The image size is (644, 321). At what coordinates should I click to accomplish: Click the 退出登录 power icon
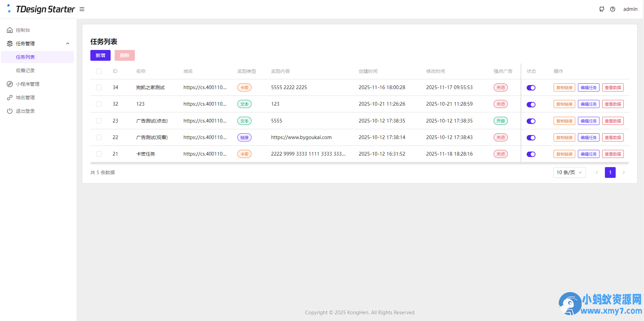pos(10,111)
